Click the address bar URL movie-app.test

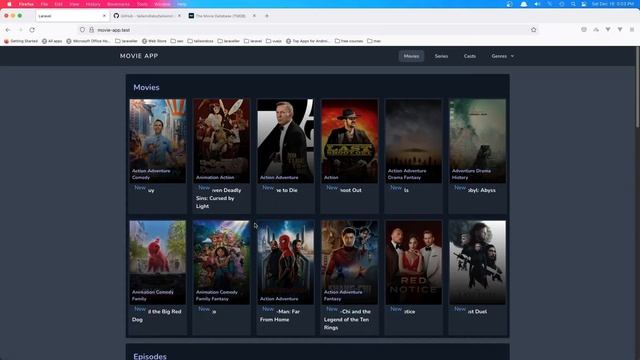click(x=113, y=30)
